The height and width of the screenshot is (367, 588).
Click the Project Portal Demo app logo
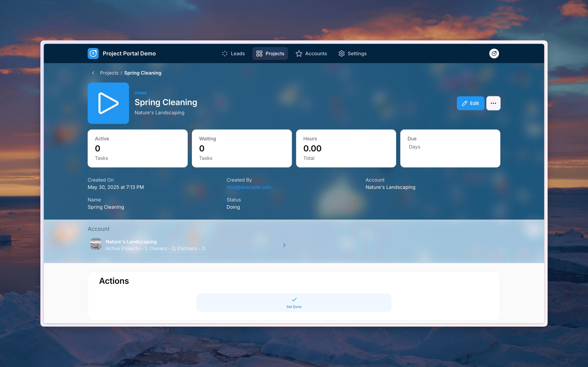pos(93,53)
